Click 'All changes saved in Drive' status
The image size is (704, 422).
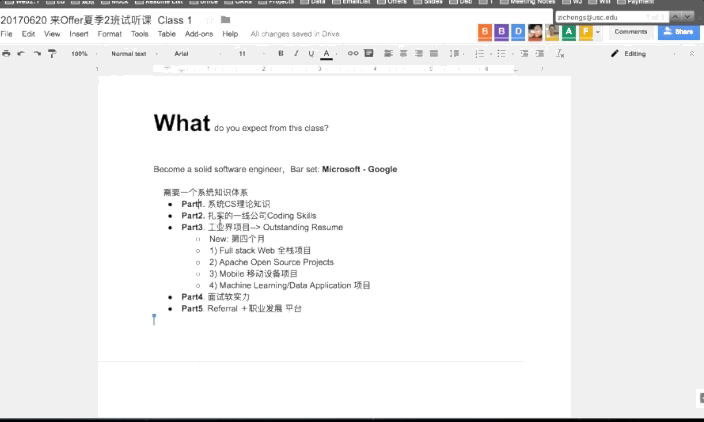[x=295, y=34]
